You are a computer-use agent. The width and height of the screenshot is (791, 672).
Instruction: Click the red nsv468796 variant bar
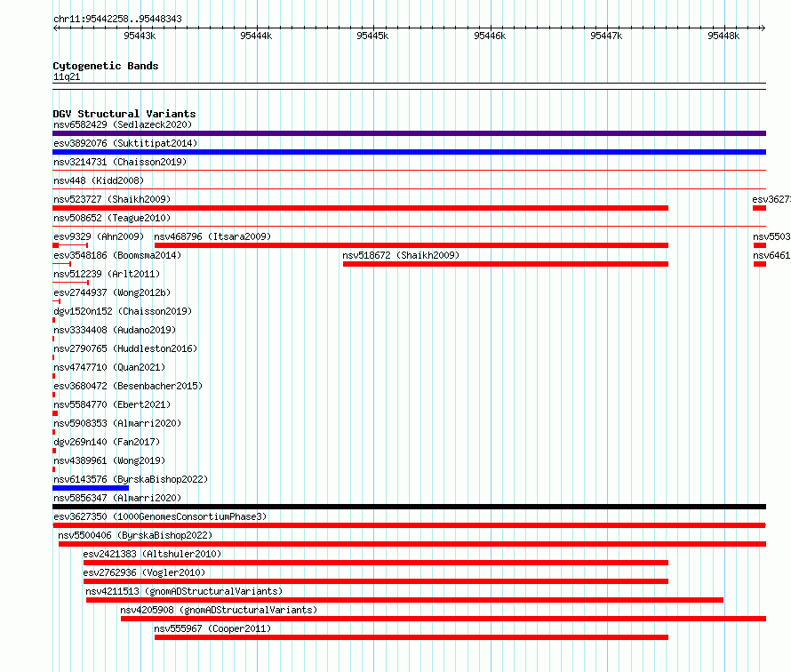pyautogui.click(x=411, y=245)
